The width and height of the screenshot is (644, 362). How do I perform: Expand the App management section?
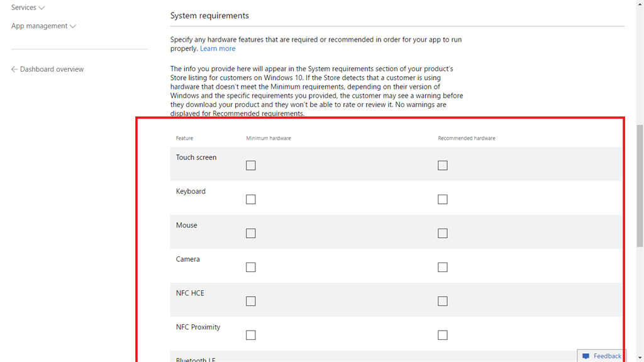click(43, 26)
